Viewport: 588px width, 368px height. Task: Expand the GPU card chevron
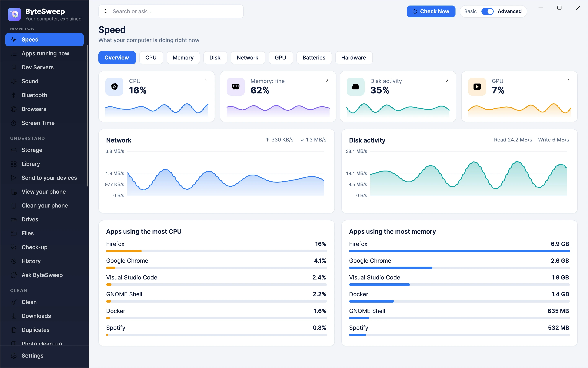[569, 80]
